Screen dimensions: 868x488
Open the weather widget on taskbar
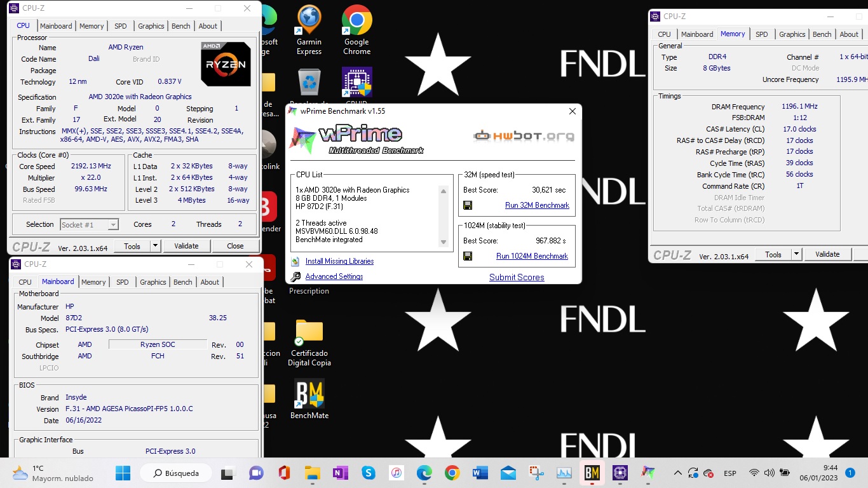click(52, 473)
